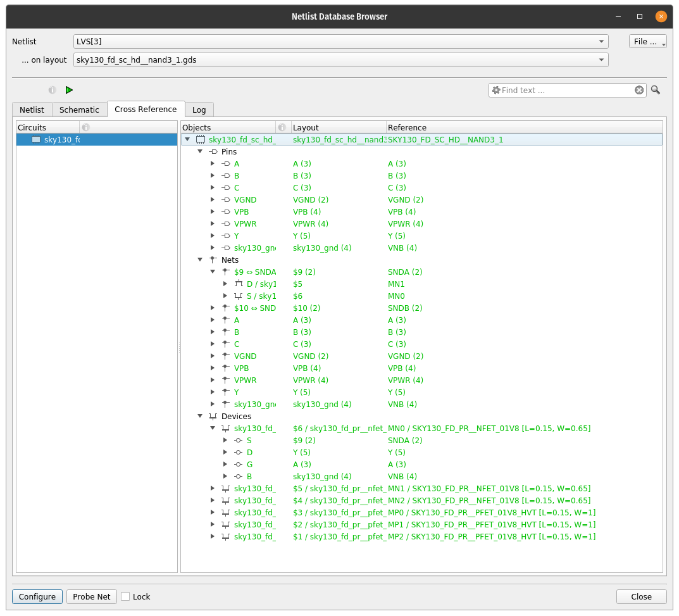Select pin C under Pins
This screenshot has width=679, height=616.
tap(422, 187)
